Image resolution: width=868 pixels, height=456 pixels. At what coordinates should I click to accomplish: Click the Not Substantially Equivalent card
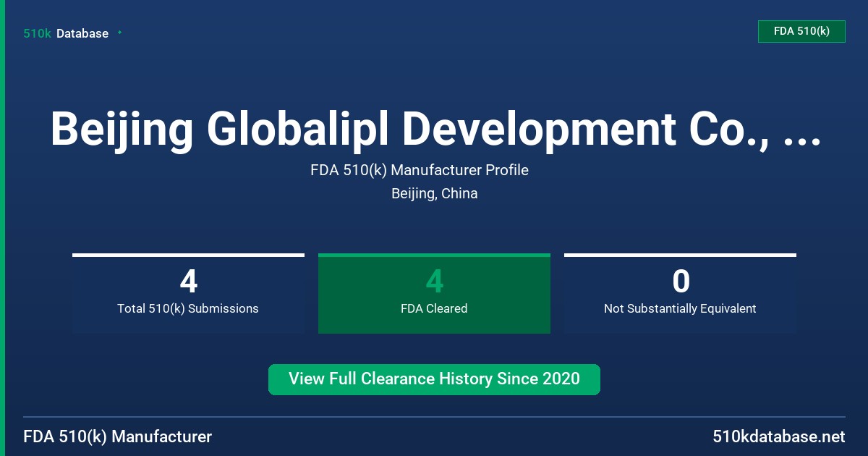680,294
